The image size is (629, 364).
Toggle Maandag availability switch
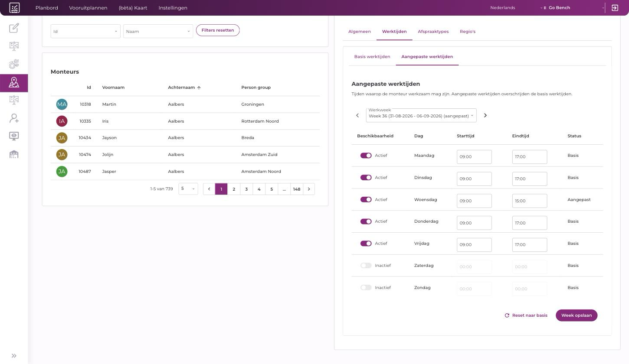click(x=366, y=156)
